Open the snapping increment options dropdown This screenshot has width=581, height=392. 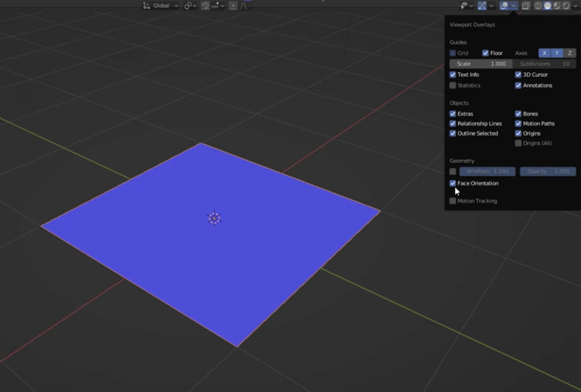pos(217,6)
